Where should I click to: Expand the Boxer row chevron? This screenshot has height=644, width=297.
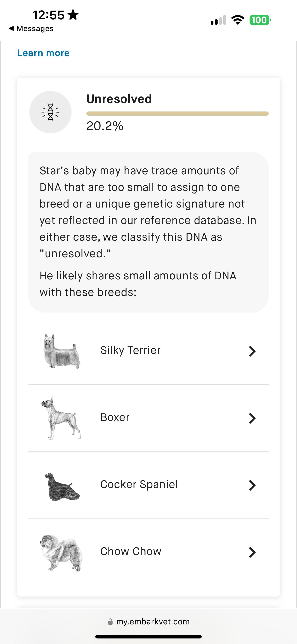pyautogui.click(x=252, y=418)
